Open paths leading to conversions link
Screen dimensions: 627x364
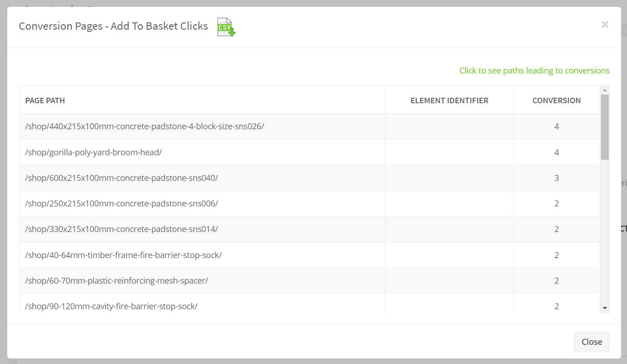coord(534,71)
